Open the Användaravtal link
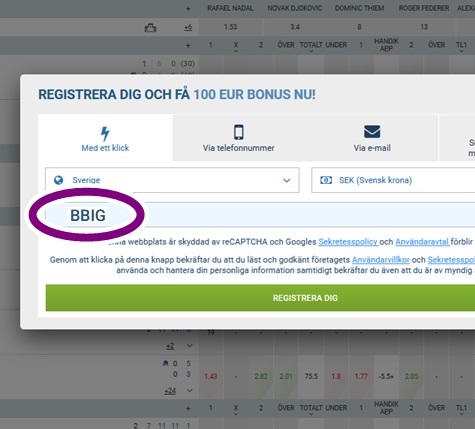 (422, 242)
